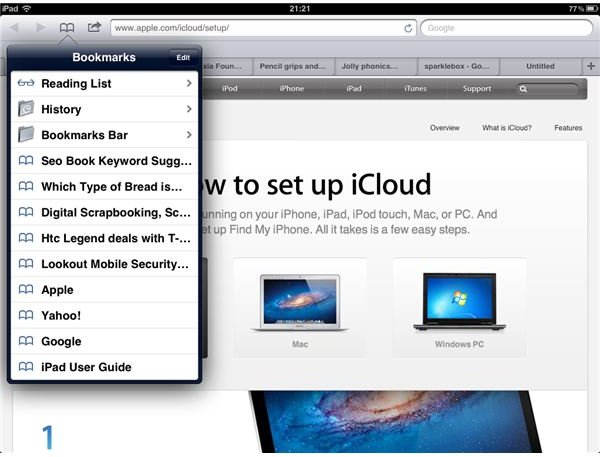Viewport: 600px width, 457px height.
Task: Switch to Jolly phonics... tab
Action: tap(375, 66)
